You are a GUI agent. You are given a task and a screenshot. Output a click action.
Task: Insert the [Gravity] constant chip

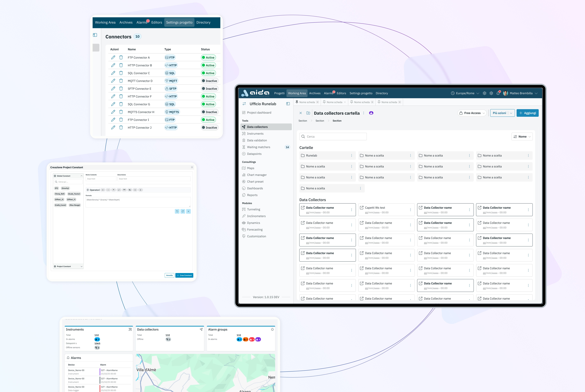(x=65, y=188)
